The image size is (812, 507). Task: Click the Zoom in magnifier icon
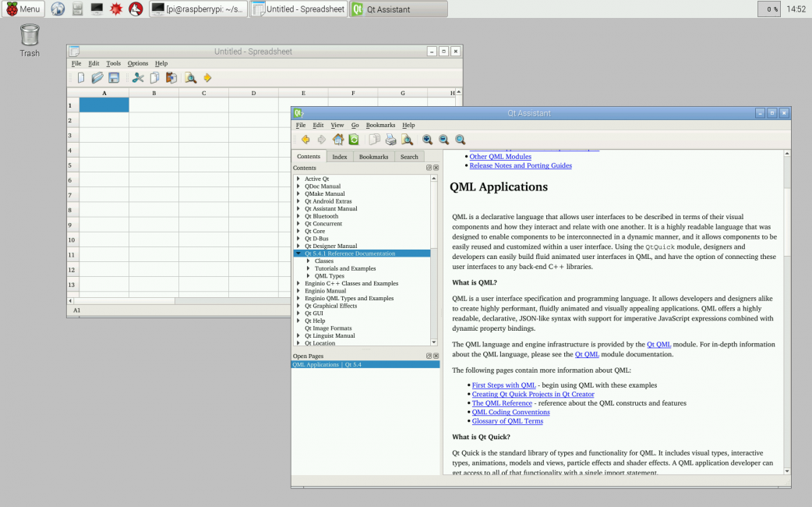tap(427, 140)
